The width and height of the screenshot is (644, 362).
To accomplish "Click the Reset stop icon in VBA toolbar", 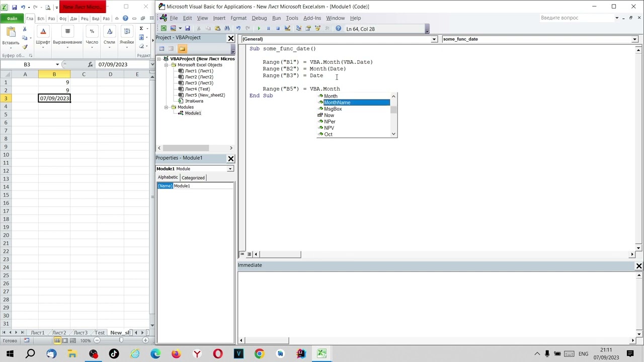I will click(278, 29).
